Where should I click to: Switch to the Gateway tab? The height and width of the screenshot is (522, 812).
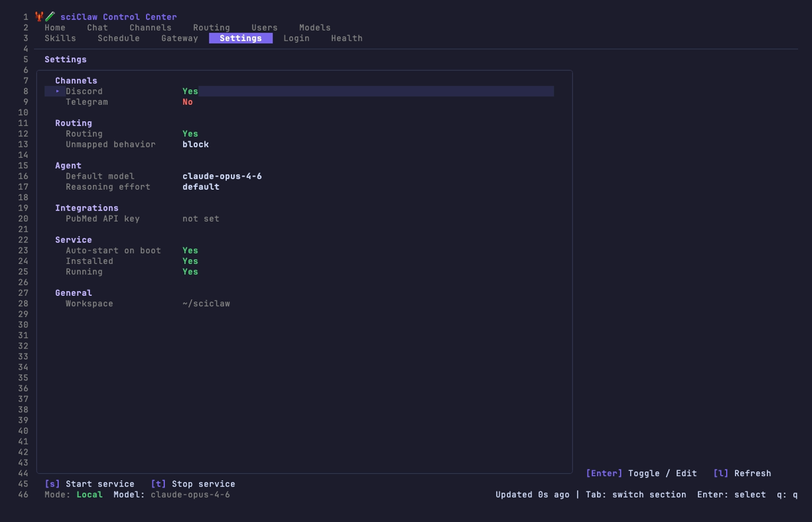click(x=180, y=38)
